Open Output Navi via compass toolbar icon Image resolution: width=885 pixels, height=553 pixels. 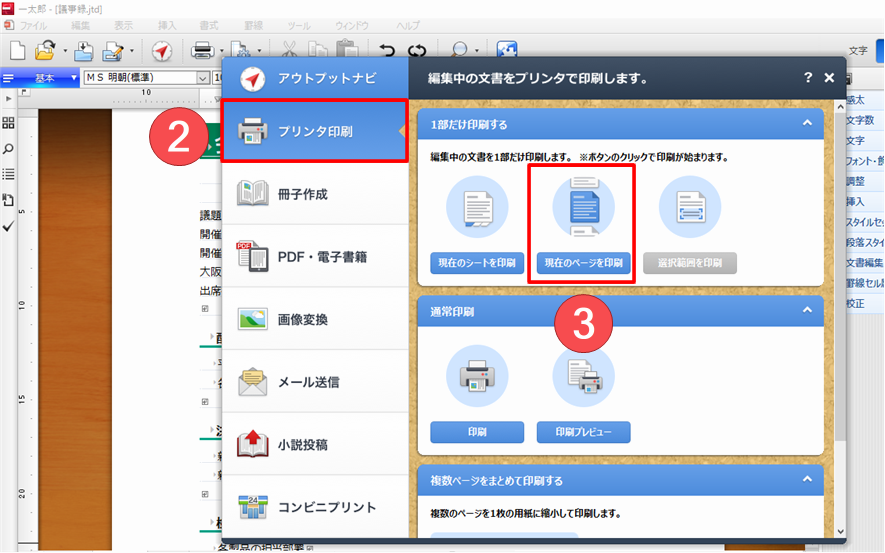pyautogui.click(x=162, y=51)
